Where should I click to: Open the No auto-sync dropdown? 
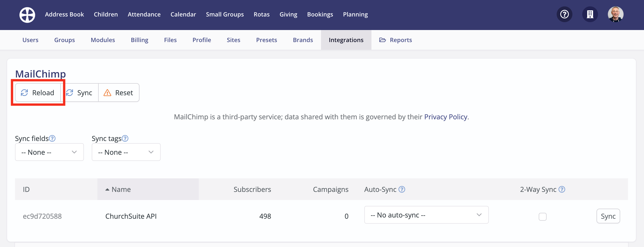click(x=426, y=215)
